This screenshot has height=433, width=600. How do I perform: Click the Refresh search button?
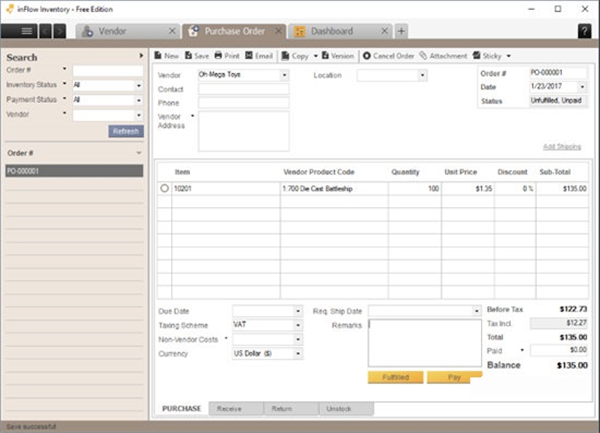126,131
